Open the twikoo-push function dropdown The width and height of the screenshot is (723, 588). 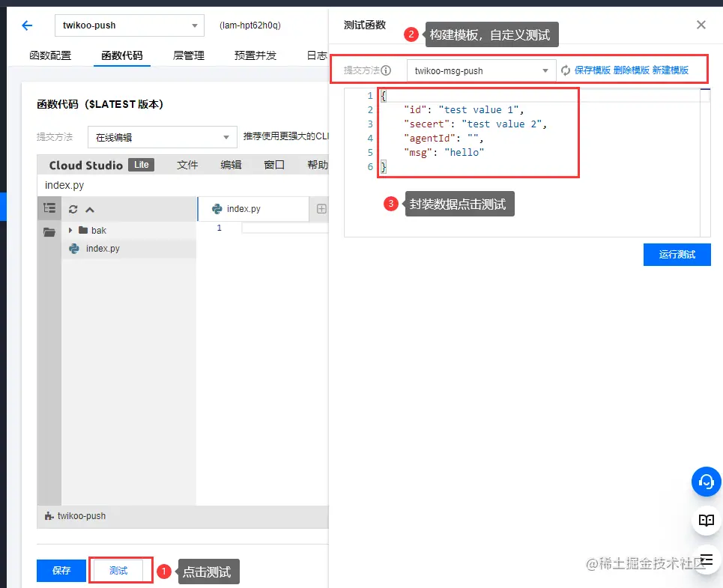130,25
